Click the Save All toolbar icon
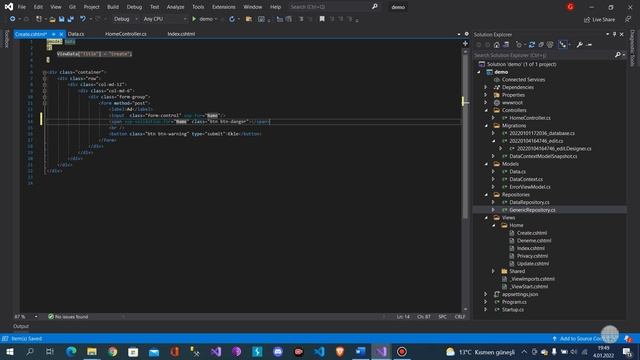Screen dimensions: 640x360 point(71,19)
